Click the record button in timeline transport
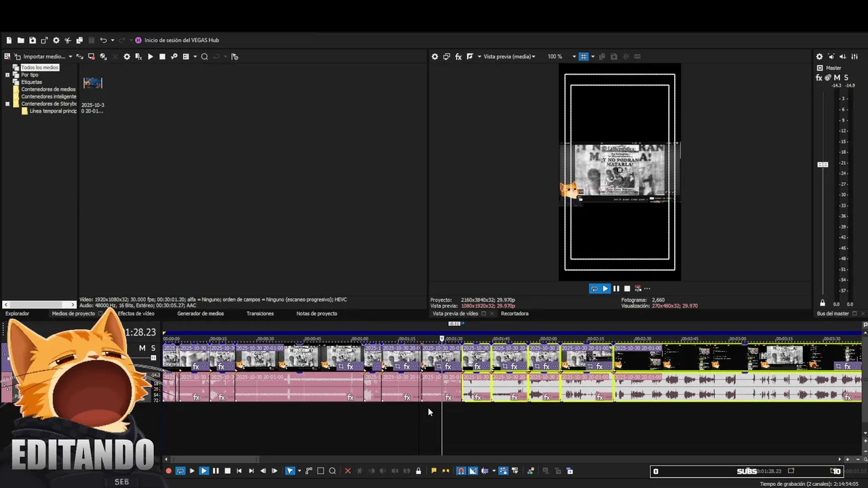This screenshot has height=488, width=868. (169, 471)
